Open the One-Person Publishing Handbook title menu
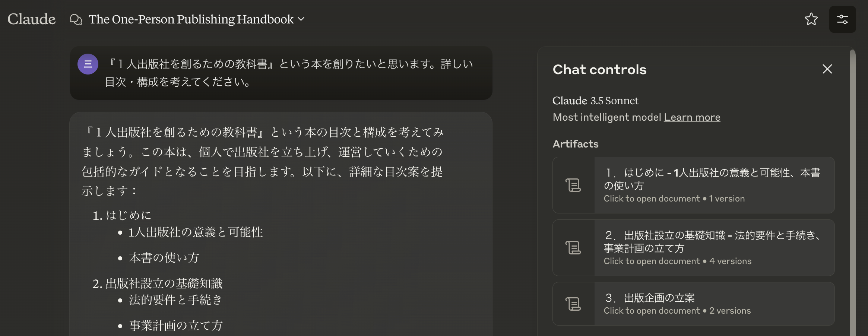 191,19
